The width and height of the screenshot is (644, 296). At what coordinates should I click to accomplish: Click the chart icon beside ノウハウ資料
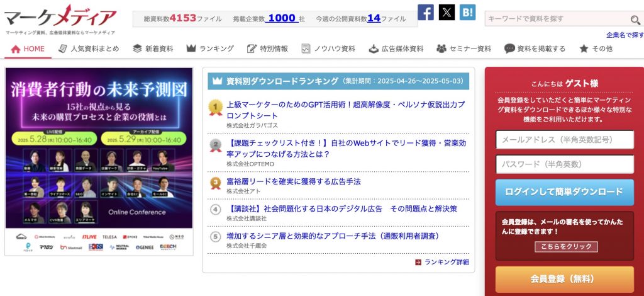(x=306, y=48)
